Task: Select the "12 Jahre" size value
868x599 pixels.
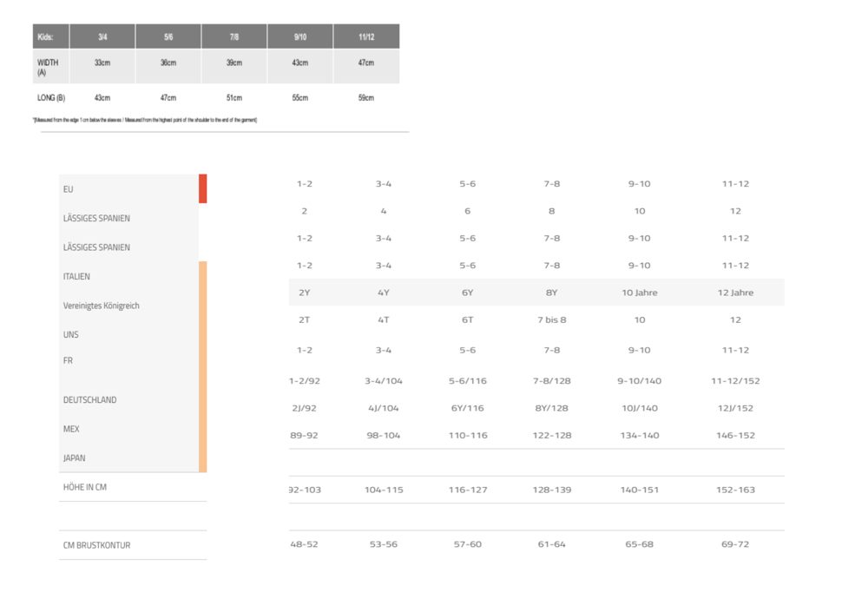Action: (x=735, y=293)
